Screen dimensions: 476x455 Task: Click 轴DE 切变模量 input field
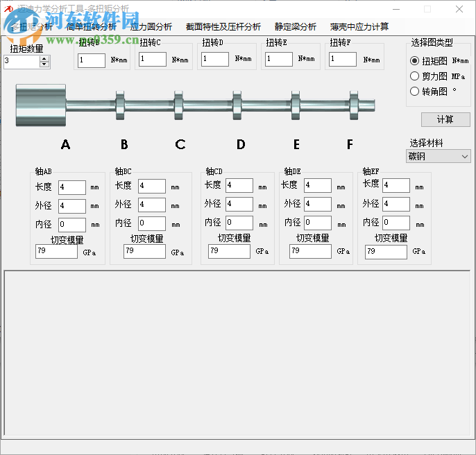310,251
